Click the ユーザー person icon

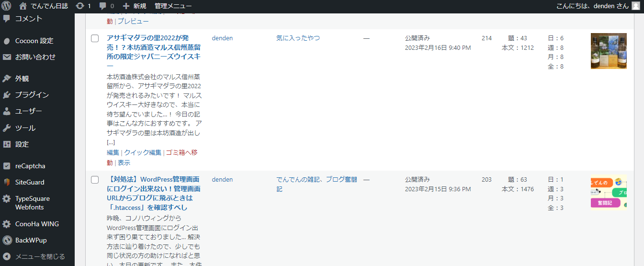point(7,111)
